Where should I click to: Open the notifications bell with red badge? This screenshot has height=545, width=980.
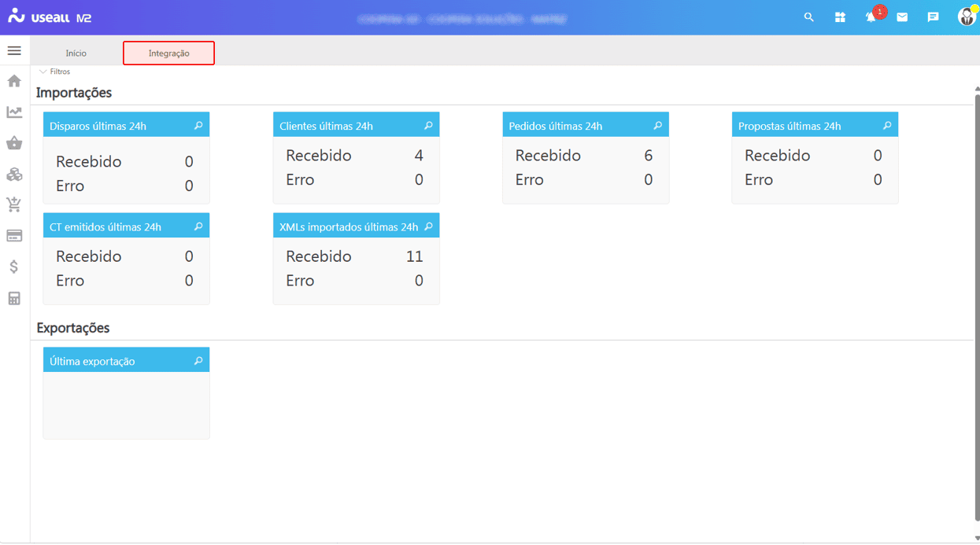pos(871,17)
